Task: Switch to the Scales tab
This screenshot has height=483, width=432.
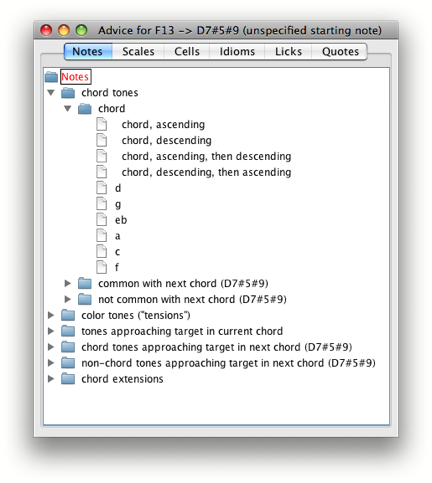Action: (138, 52)
